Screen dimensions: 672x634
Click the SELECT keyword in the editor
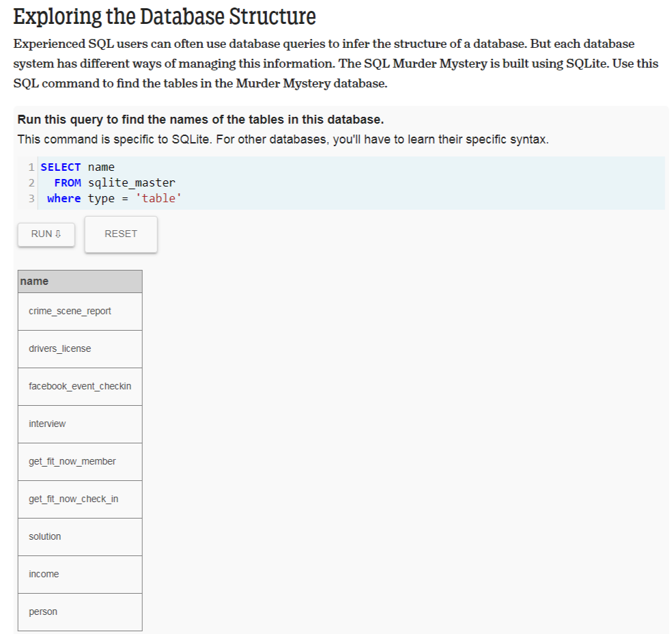pyautogui.click(x=61, y=167)
